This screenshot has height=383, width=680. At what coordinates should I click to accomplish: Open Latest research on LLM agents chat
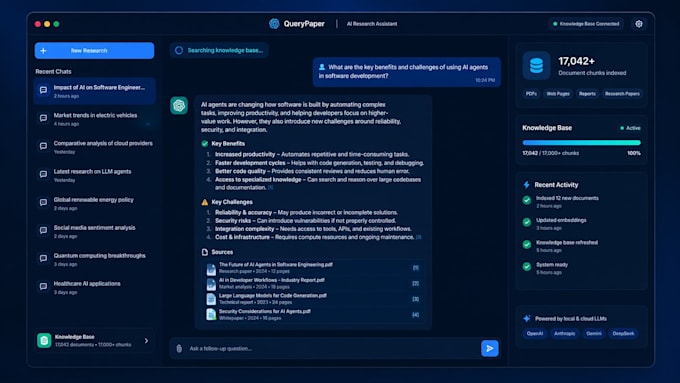tap(95, 175)
